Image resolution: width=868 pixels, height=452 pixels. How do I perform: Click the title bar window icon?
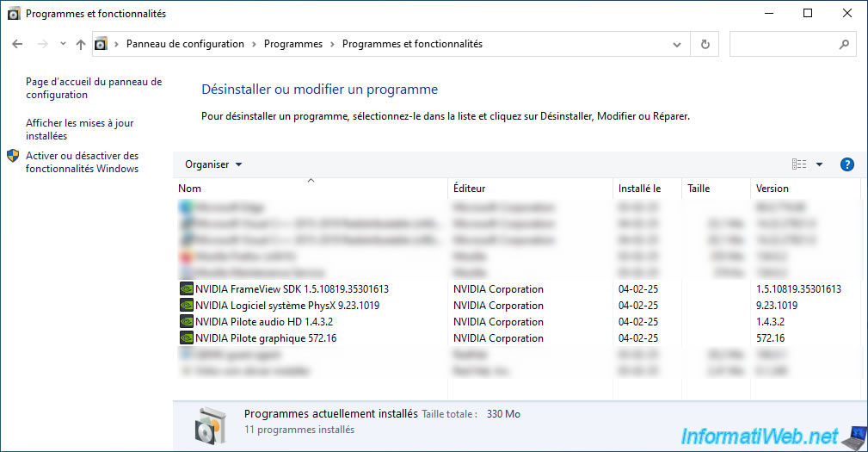(13, 14)
